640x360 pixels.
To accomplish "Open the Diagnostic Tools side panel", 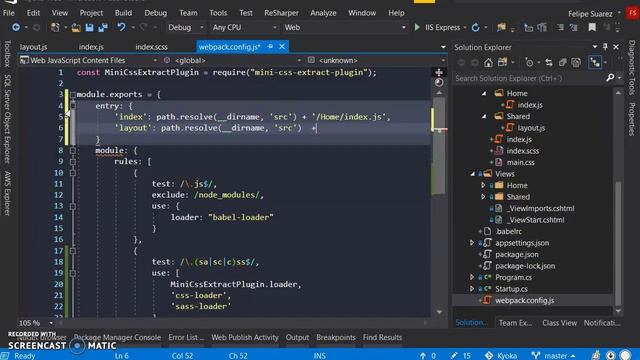I will tap(631, 67).
